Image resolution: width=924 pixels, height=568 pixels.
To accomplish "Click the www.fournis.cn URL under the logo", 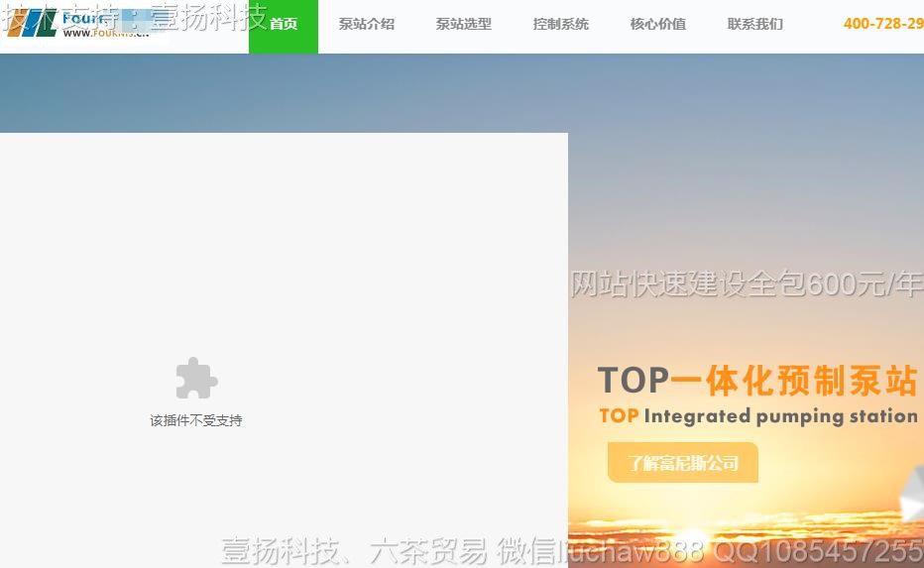I will tap(105, 33).
